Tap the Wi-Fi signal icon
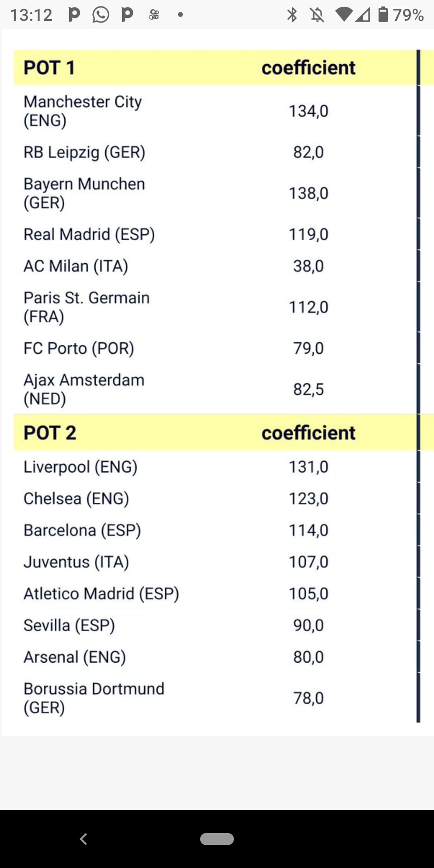 [x=344, y=15]
